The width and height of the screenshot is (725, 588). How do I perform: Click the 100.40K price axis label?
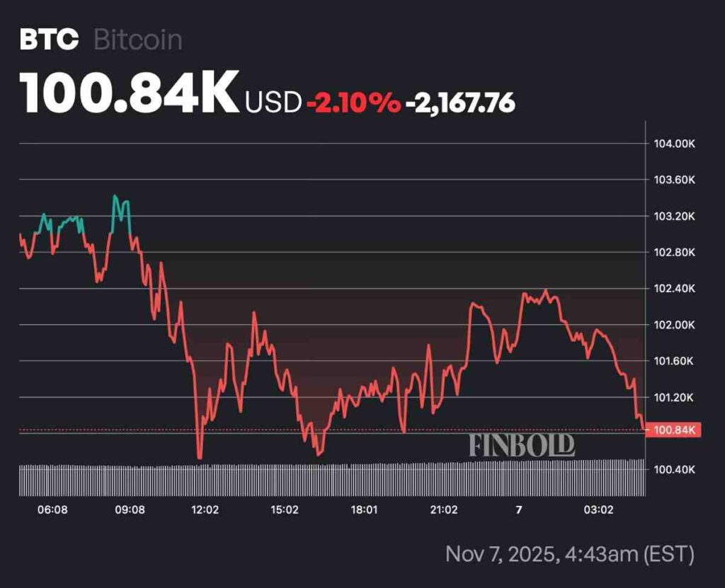click(x=674, y=470)
